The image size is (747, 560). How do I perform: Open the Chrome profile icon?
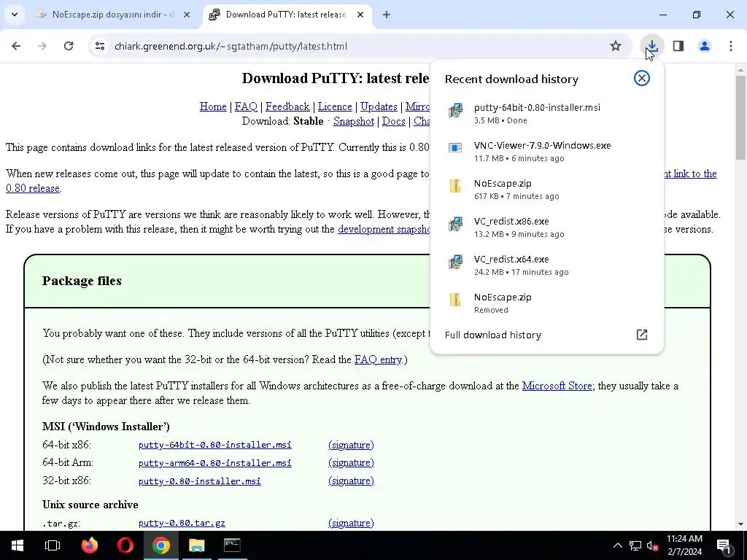click(x=705, y=46)
